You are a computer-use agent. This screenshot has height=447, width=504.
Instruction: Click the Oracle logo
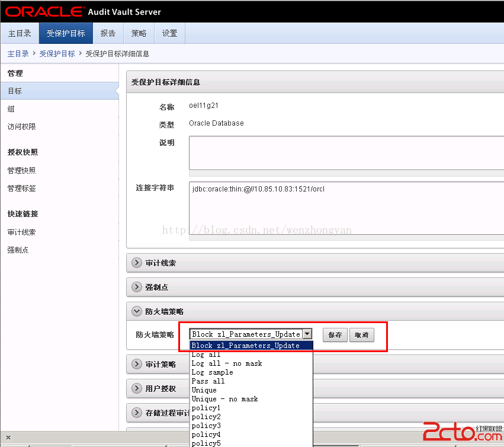pyautogui.click(x=44, y=12)
